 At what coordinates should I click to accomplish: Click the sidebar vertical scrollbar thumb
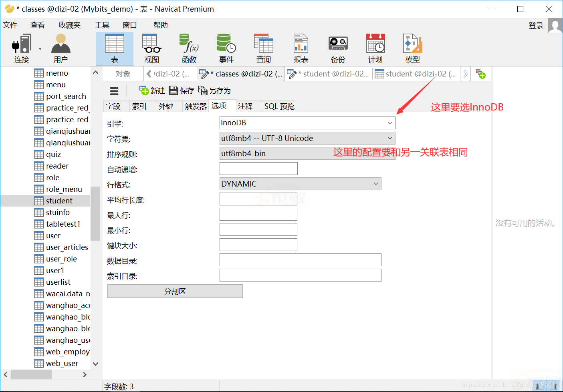[95, 213]
